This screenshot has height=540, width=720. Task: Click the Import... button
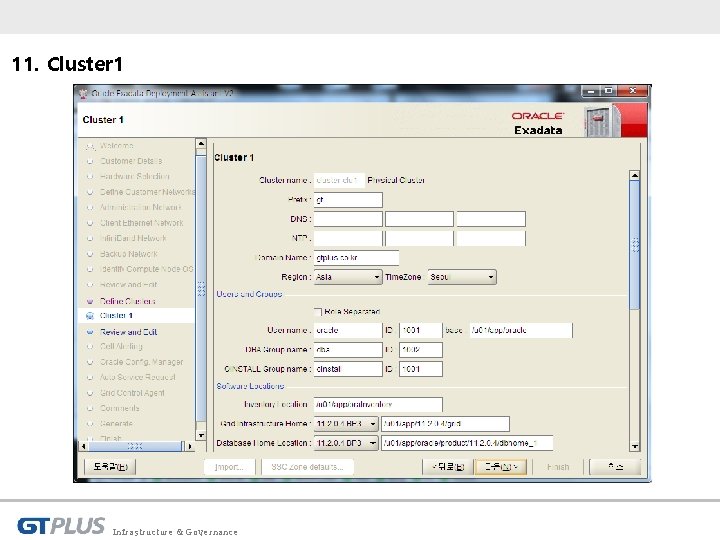click(x=229, y=467)
